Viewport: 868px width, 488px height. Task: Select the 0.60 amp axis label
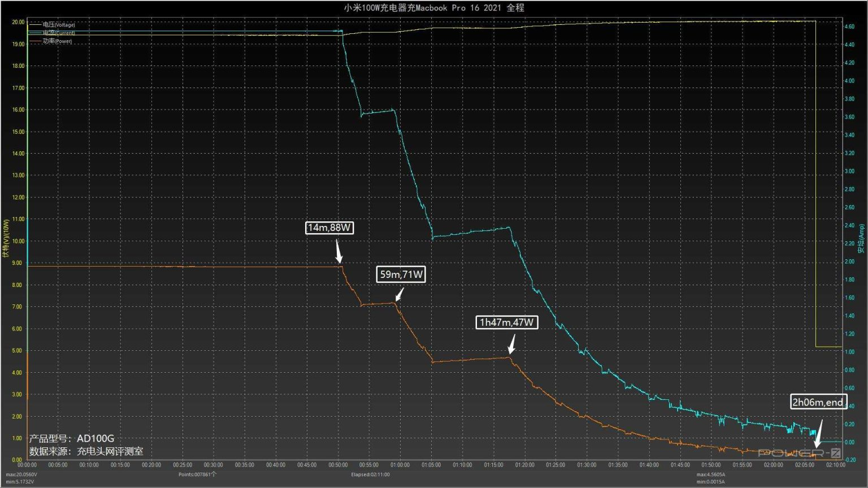pyautogui.click(x=849, y=388)
